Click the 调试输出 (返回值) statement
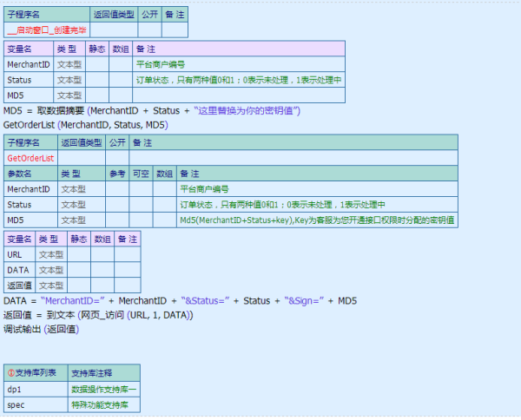 pos(41,330)
